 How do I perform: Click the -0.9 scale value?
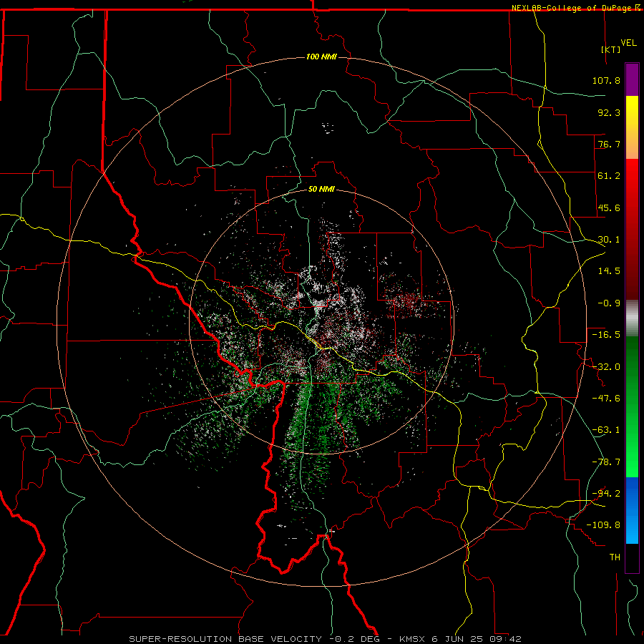click(609, 303)
